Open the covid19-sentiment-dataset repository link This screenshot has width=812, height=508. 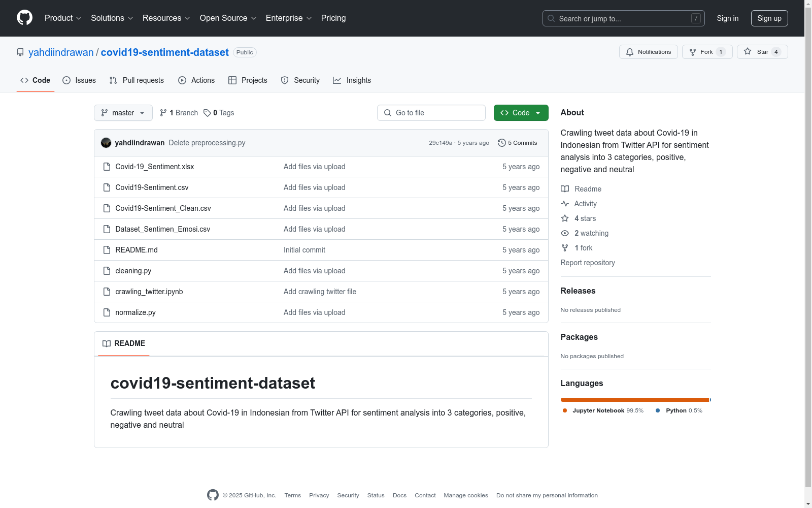(165, 52)
